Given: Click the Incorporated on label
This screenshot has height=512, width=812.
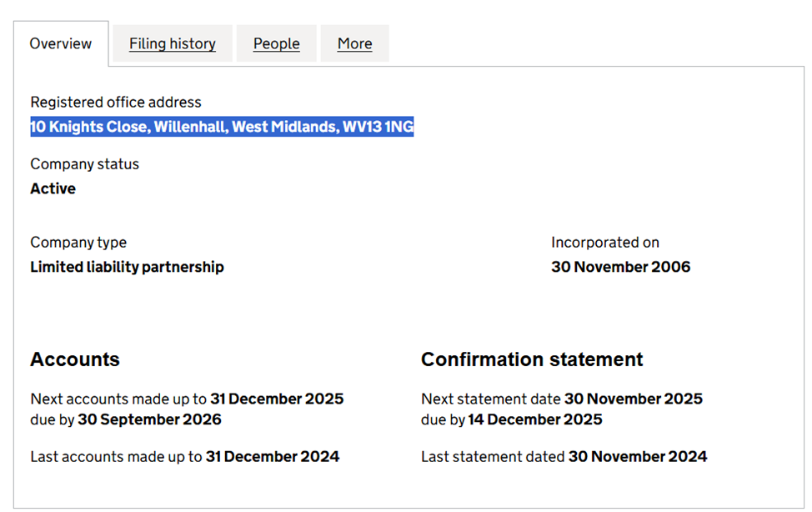Looking at the screenshot, I should (x=604, y=242).
